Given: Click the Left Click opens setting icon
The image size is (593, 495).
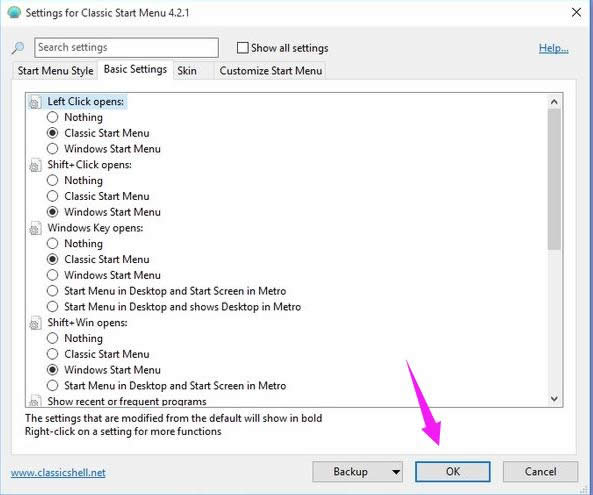Looking at the screenshot, I should (x=35, y=102).
